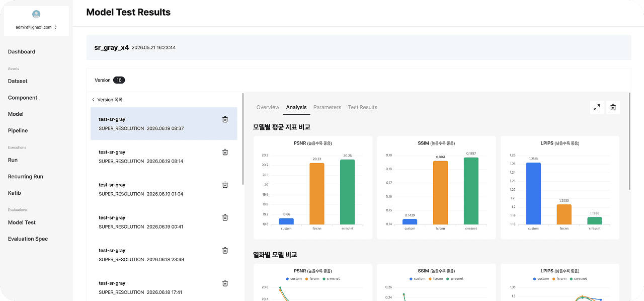Click the orange fsrcnn bar in the PSNR bar chart
This screenshot has width=644, height=301.
317,194
